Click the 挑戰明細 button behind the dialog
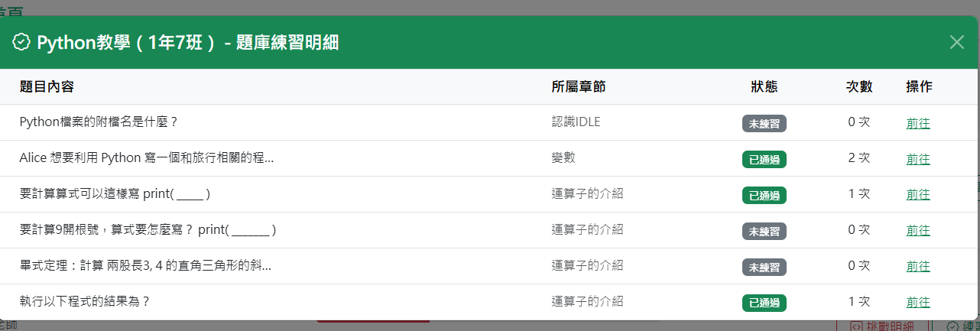 pos(886,326)
